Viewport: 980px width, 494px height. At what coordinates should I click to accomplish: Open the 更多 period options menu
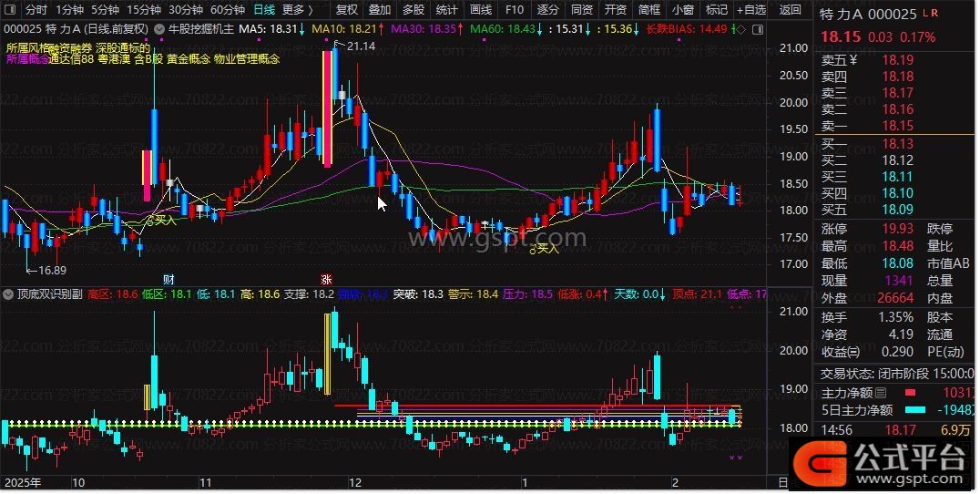coord(297,10)
